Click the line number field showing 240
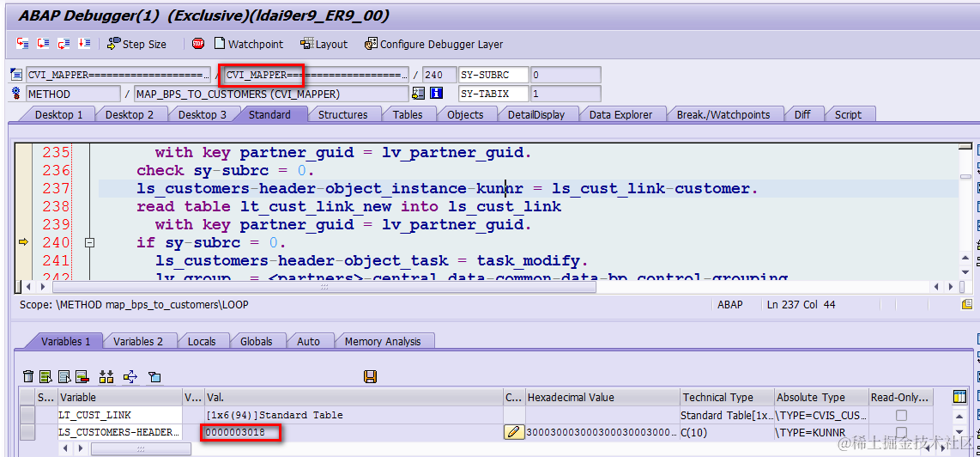This screenshot has width=980, height=457. (x=439, y=75)
